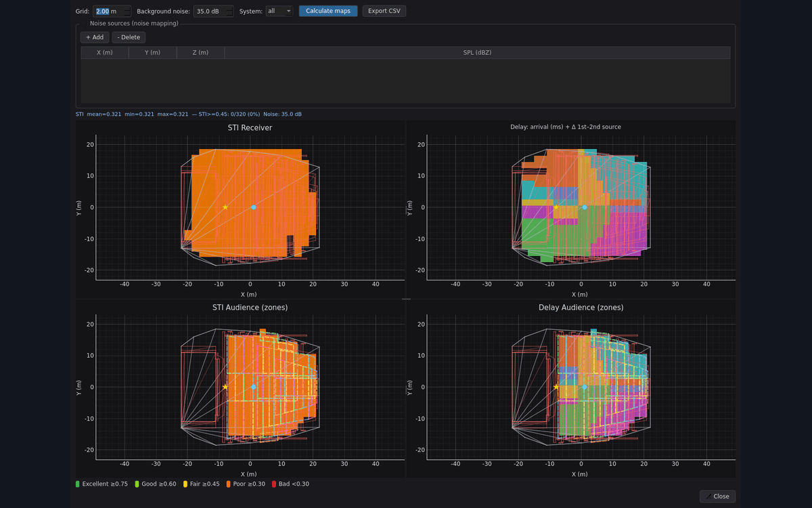Select the yellow star in the top-right Delay plot
The height and width of the screenshot is (508, 812).
(x=556, y=207)
